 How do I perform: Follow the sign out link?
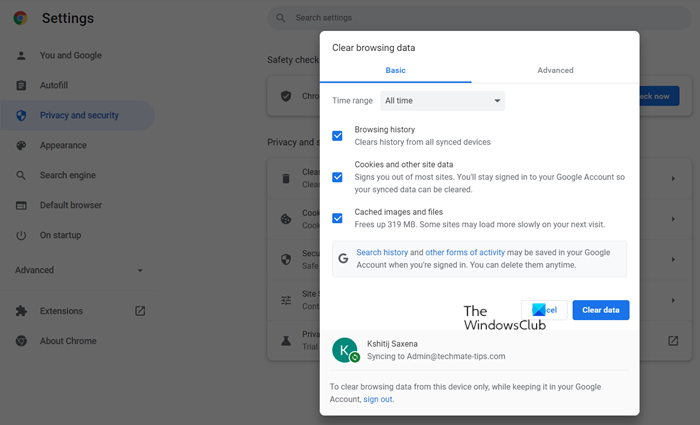pos(377,399)
